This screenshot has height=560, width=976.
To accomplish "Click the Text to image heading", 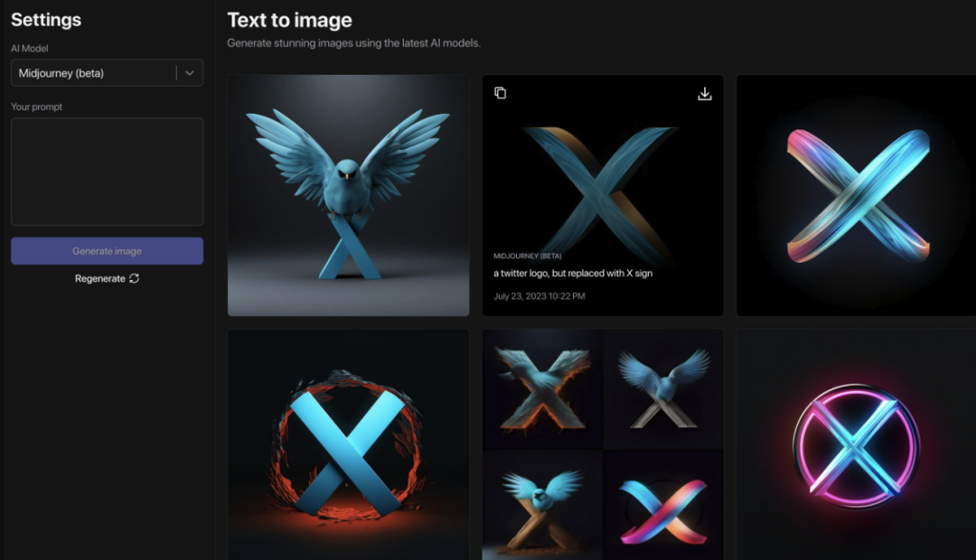I will [x=289, y=20].
